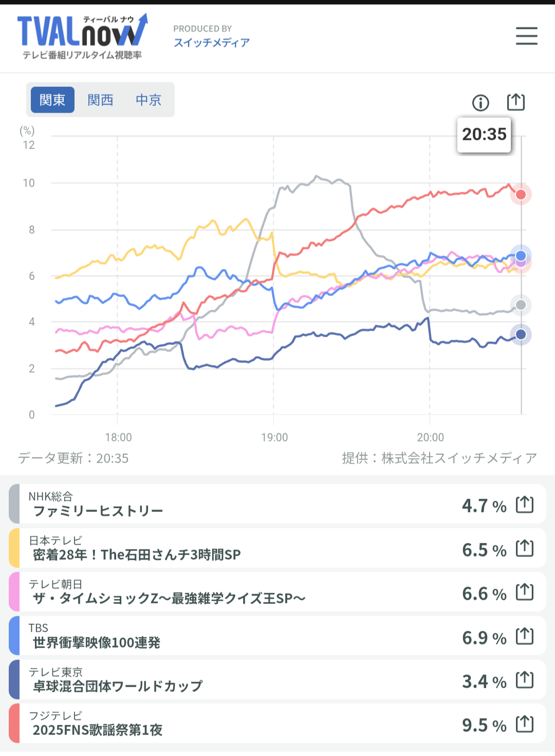555x756 pixels.
Task: Open the hamburger menu
Action: coord(526,36)
